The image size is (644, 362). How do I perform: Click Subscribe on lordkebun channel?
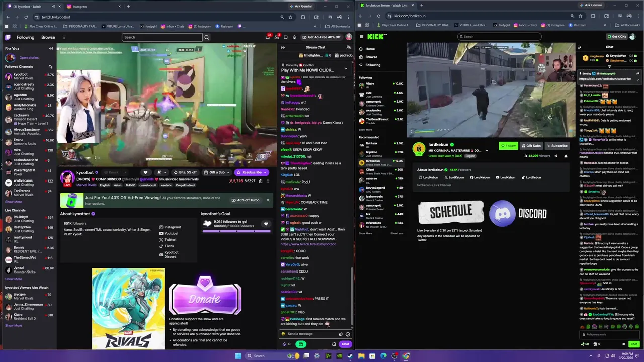pos(556,146)
